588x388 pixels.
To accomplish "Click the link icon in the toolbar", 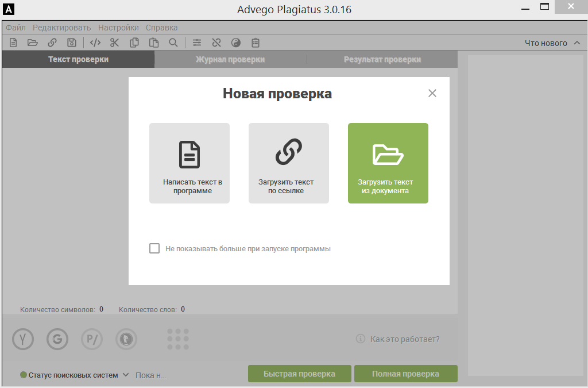I will (x=52, y=42).
